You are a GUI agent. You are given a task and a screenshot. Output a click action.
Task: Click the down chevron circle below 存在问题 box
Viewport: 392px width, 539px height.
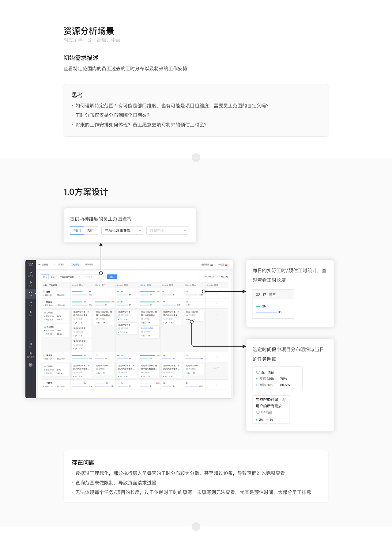click(x=196, y=526)
